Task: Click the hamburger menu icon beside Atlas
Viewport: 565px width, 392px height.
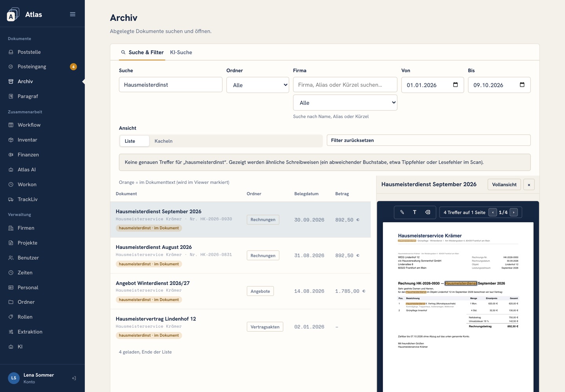Action: point(73,14)
